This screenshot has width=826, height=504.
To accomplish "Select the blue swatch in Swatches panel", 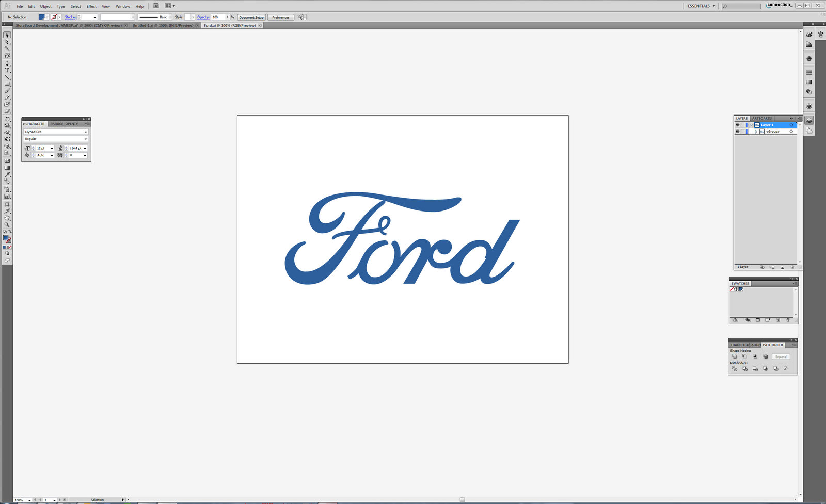I will [741, 289].
